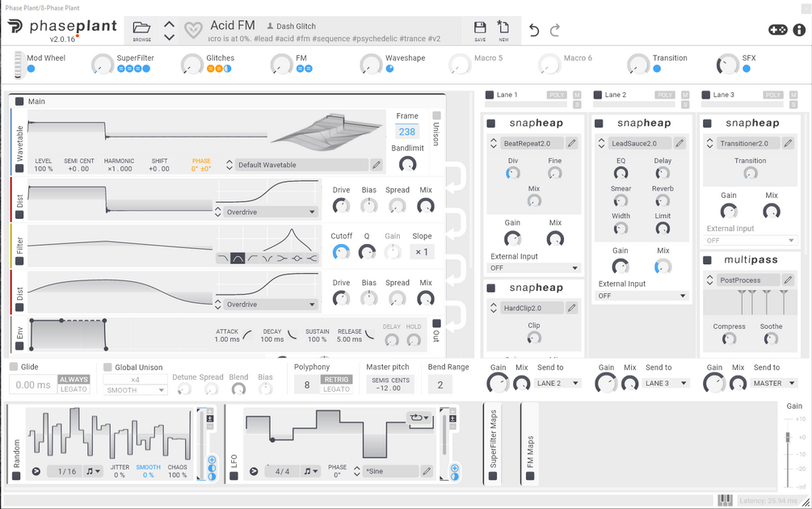
Task: Click the undo arrow
Action: point(534,30)
